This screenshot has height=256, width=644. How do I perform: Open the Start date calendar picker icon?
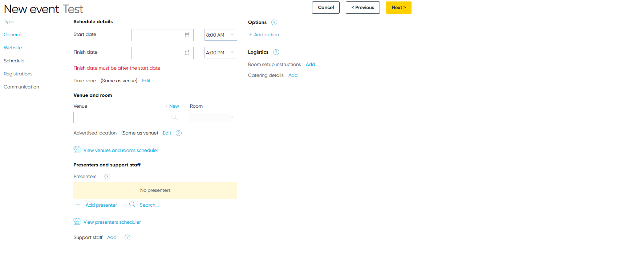click(187, 35)
